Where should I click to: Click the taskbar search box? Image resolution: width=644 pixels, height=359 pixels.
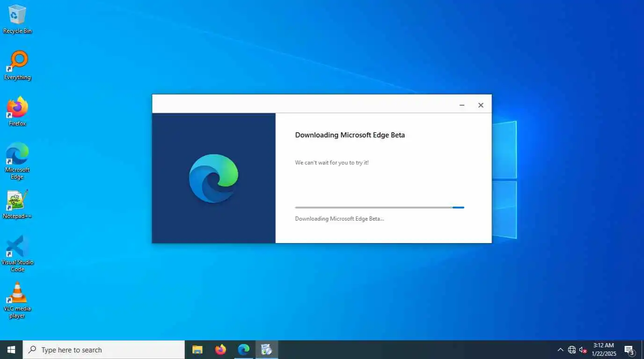point(104,350)
